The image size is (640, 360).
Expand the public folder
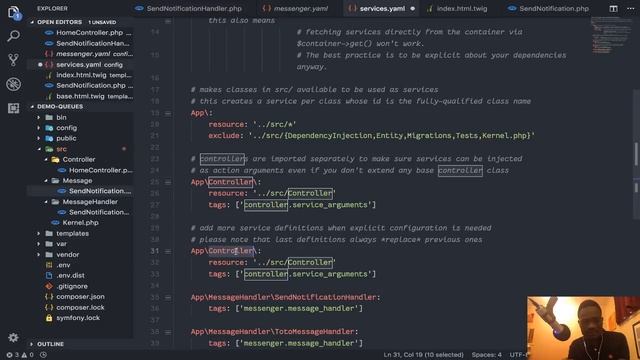[x=39, y=138]
